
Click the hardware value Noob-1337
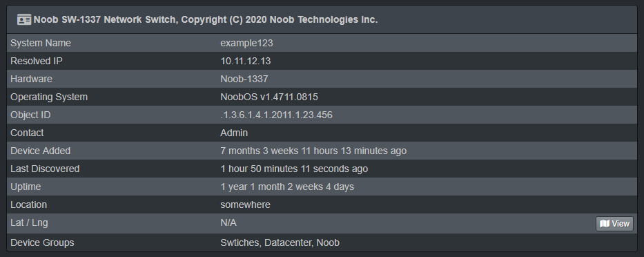click(244, 79)
